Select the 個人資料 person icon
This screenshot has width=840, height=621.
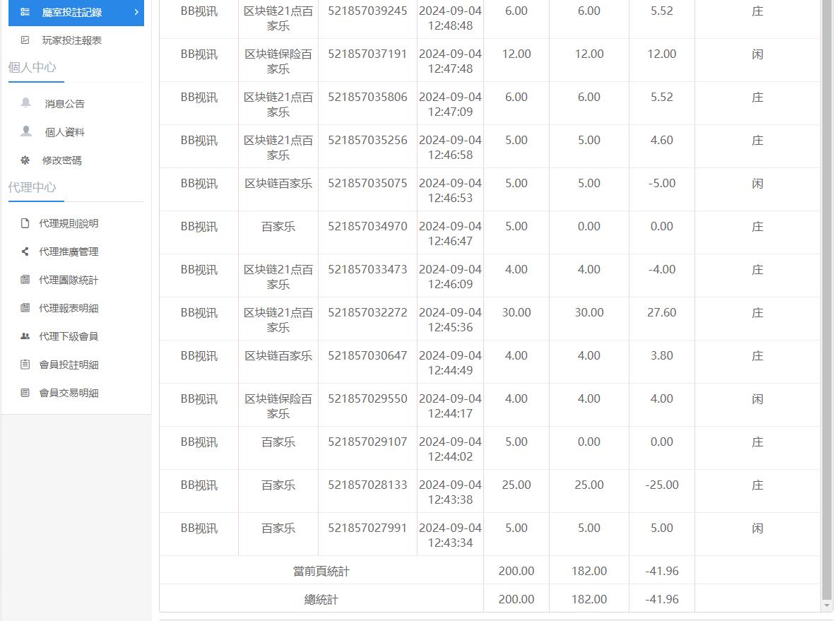[x=25, y=131]
